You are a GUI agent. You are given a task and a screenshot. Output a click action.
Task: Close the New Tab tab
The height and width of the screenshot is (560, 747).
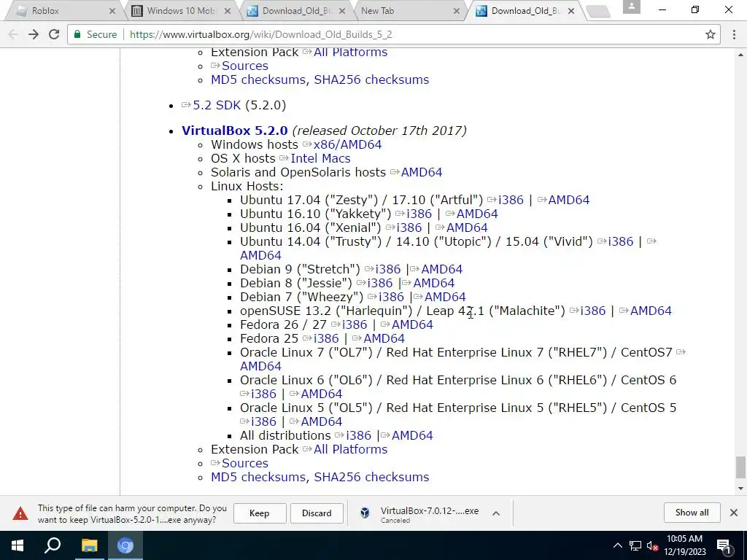click(x=457, y=10)
